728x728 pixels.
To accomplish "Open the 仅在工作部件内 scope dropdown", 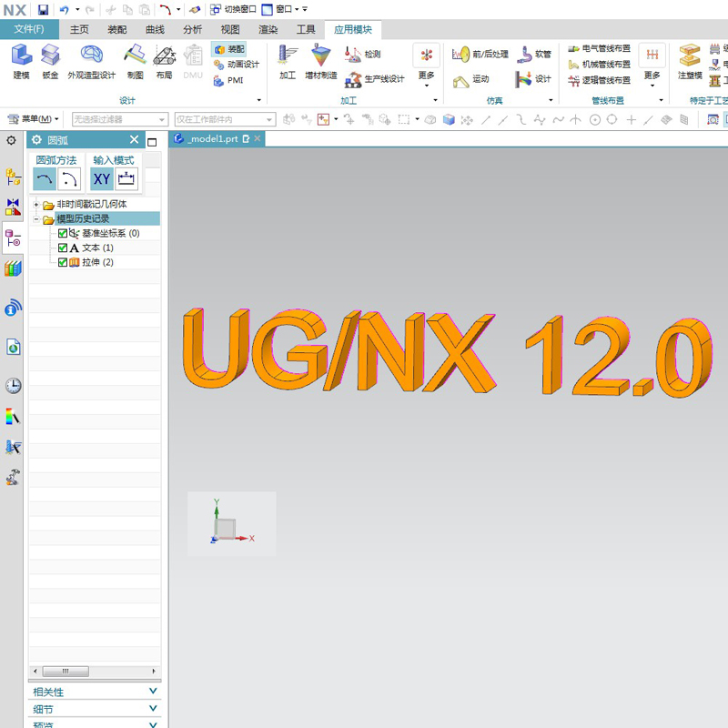I will click(225, 119).
